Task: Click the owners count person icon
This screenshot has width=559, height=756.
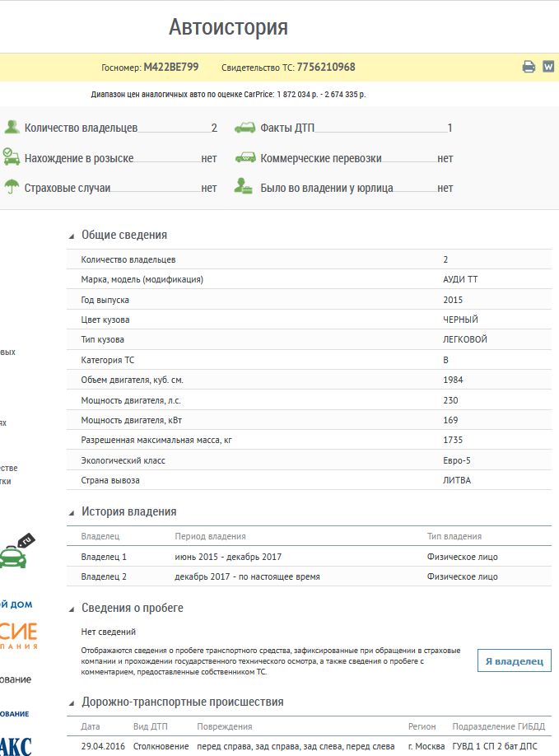Action: pyautogui.click(x=12, y=128)
